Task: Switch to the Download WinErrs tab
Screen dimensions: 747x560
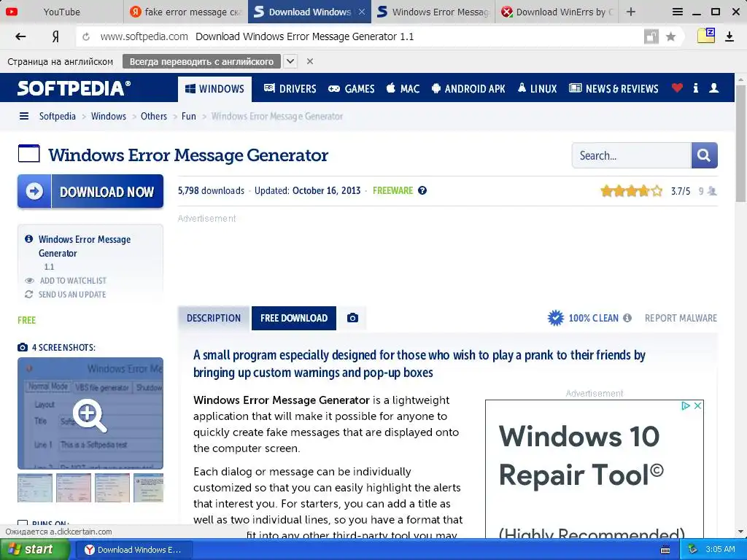Action: 557,12
